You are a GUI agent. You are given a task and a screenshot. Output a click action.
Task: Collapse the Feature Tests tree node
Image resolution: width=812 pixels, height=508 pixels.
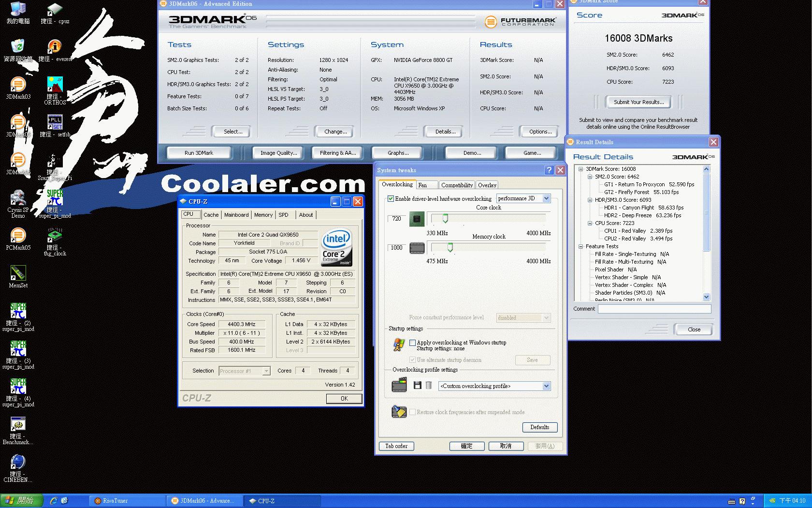coord(580,246)
